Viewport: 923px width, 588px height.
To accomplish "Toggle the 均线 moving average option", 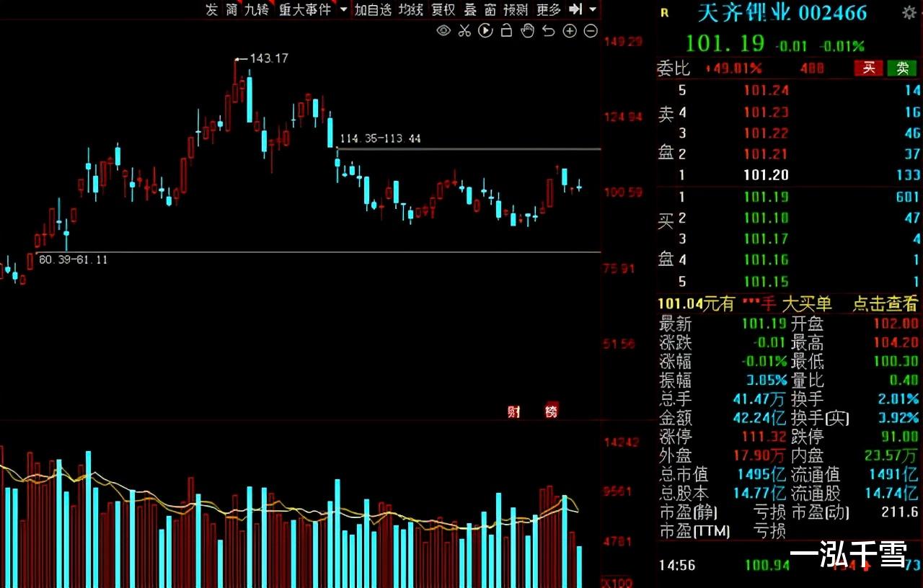I will pos(411,9).
